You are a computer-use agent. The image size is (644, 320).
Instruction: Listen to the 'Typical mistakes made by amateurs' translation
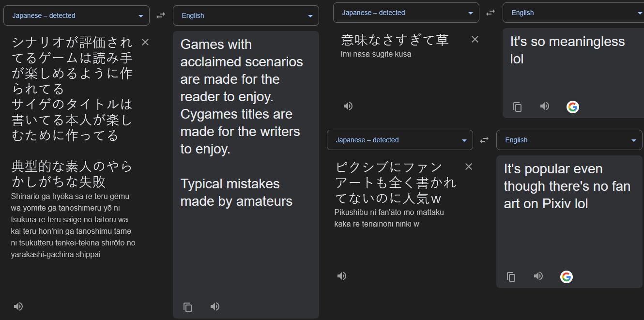coord(215,306)
